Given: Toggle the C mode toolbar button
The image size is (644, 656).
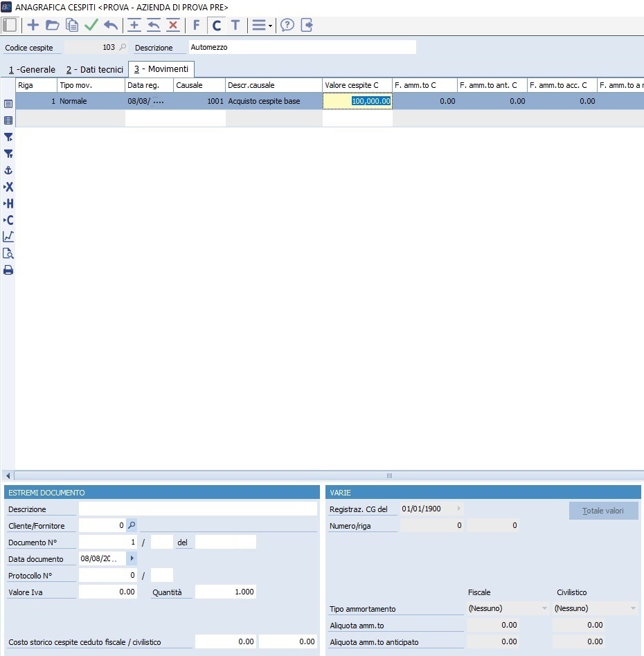Looking at the screenshot, I should (x=216, y=26).
